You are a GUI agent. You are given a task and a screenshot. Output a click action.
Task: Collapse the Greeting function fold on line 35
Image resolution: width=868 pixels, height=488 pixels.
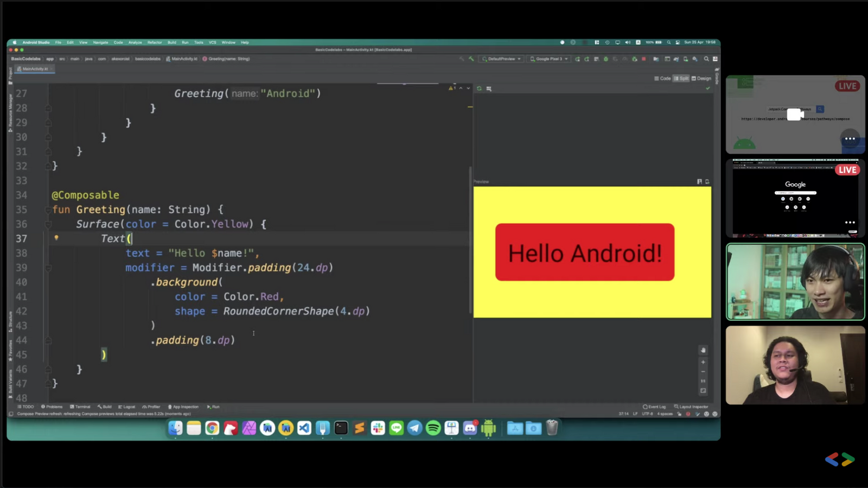pos(48,210)
